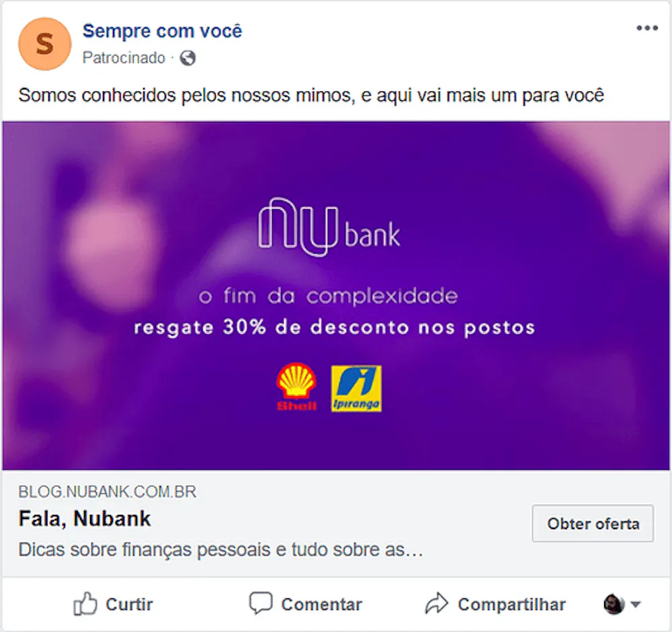This screenshot has width=672, height=632.
Task: Open the Fala, Nubank headline link
Action: coord(85,519)
